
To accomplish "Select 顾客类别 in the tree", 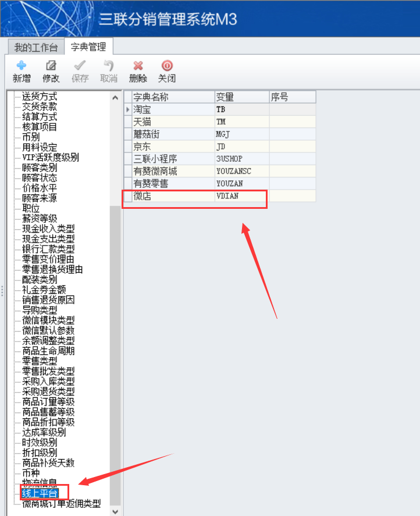I will (x=40, y=168).
